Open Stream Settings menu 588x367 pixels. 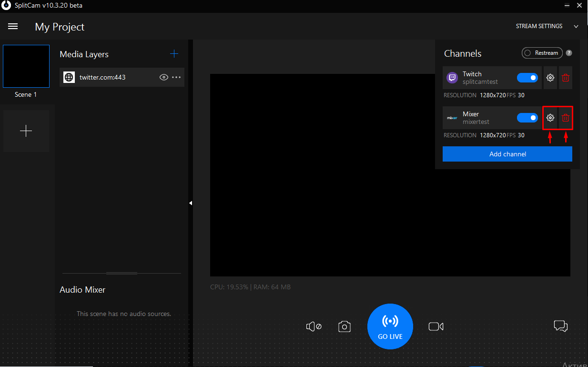coord(539,26)
